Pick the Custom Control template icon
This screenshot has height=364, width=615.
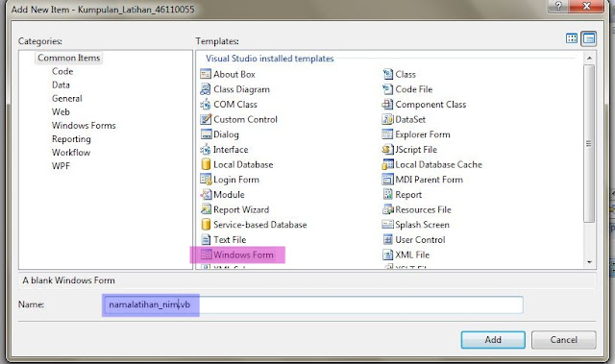pyautogui.click(x=206, y=119)
